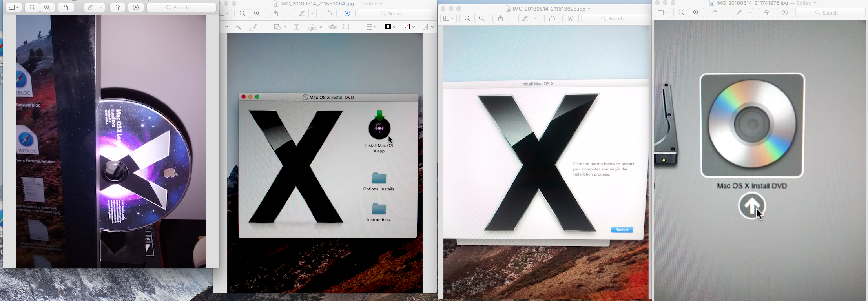Select the Text box tool
Viewport: 868px width, 301px height.
pyautogui.click(x=297, y=27)
